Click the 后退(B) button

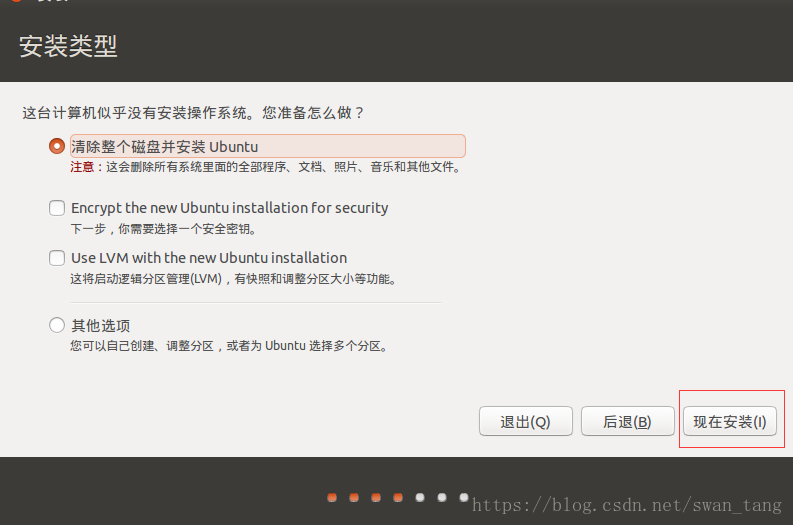pyautogui.click(x=627, y=421)
